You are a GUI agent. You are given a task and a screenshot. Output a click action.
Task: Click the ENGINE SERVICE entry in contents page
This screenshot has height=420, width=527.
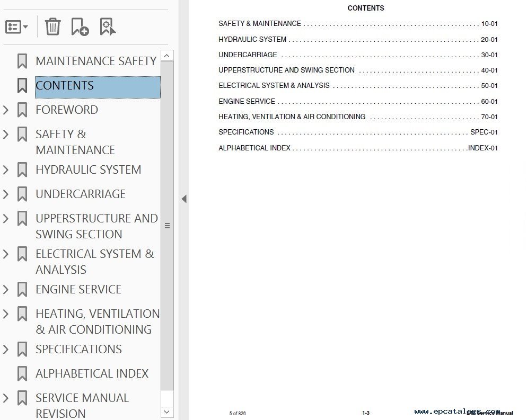coord(247,101)
